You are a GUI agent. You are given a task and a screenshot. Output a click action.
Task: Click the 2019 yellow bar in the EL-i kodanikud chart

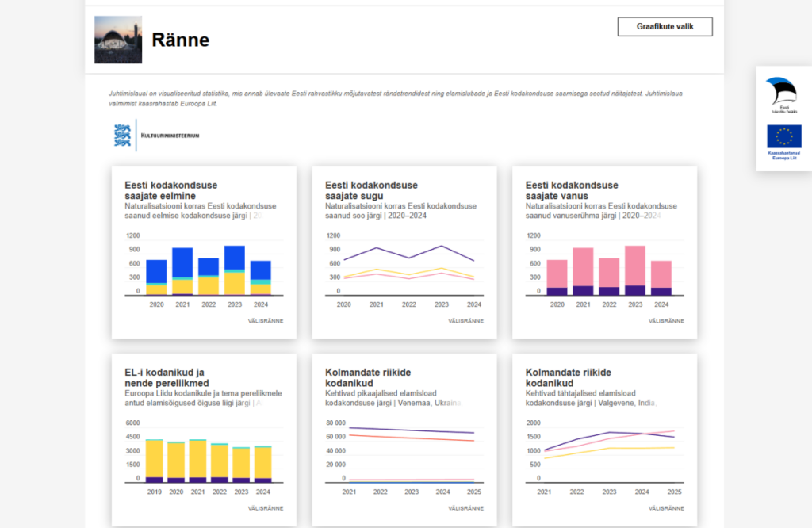tap(155, 458)
